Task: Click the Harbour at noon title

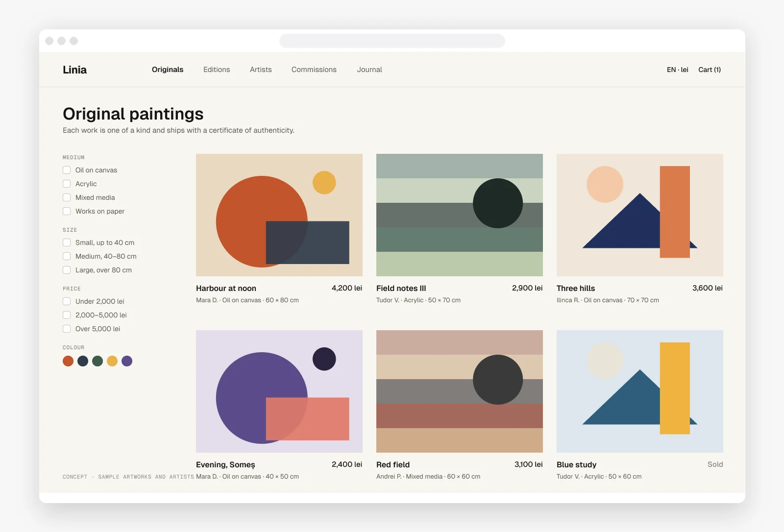Action: click(226, 288)
